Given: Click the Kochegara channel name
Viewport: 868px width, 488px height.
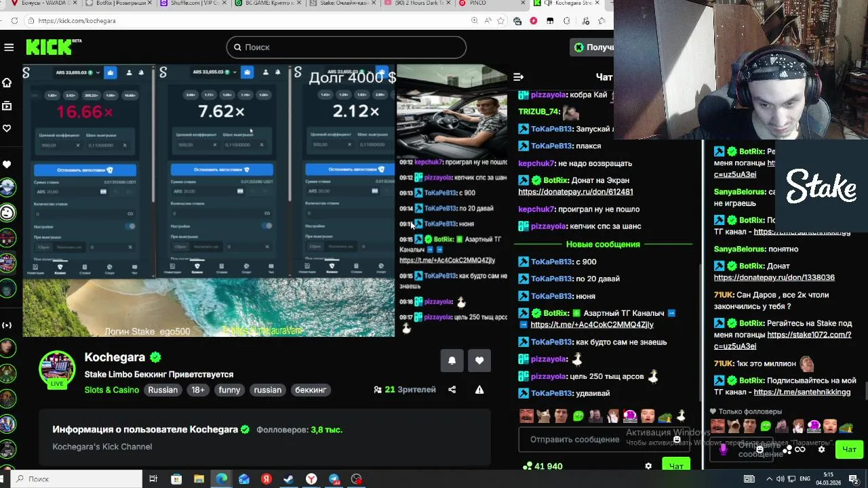Looking at the screenshot, I should pos(115,357).
